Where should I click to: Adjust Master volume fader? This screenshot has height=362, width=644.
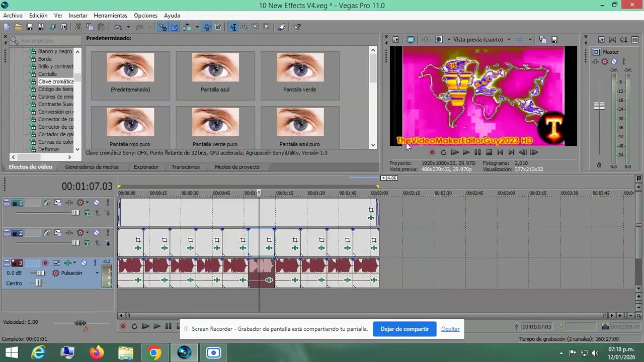click(599, 106)
